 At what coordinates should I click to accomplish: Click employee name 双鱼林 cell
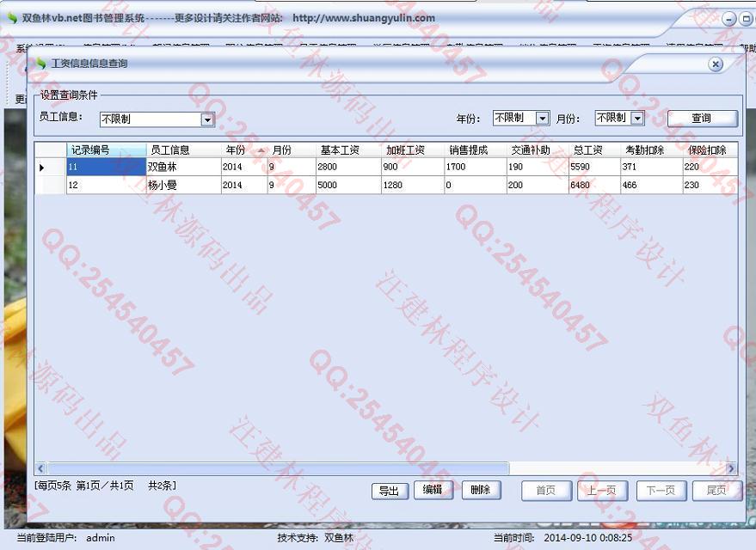[x=184, y=167]
